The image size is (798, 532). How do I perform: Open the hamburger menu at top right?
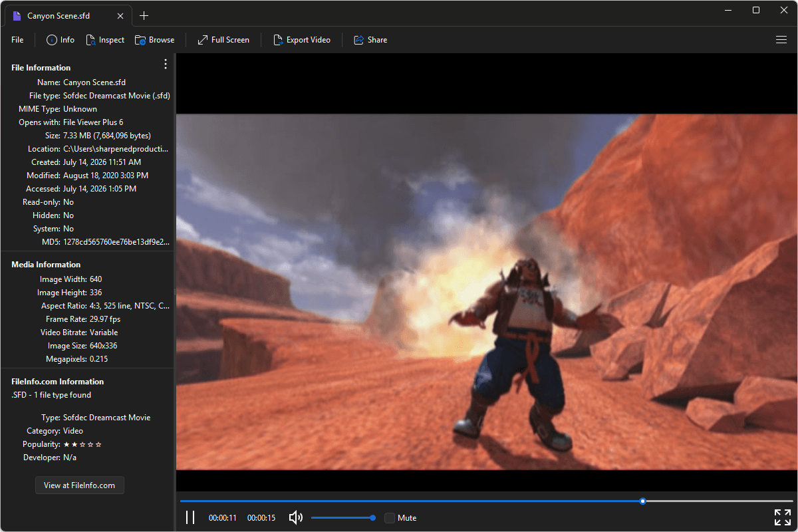(781, 40)
